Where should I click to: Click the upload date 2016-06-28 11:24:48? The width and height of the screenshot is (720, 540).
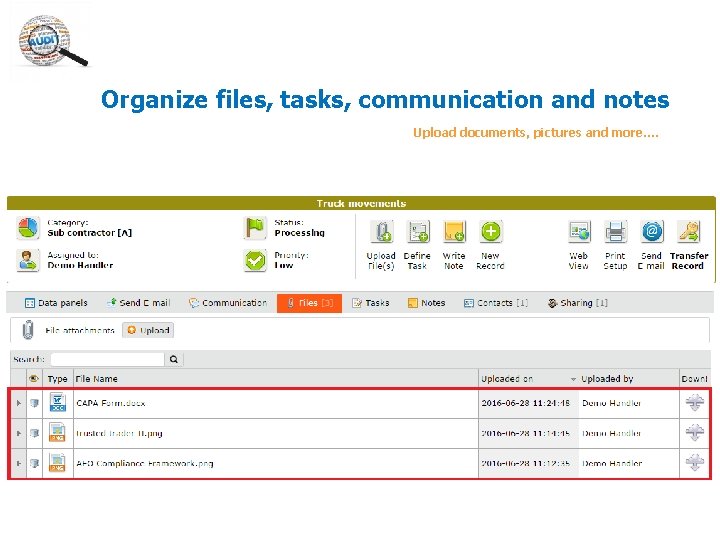point(526,403)
